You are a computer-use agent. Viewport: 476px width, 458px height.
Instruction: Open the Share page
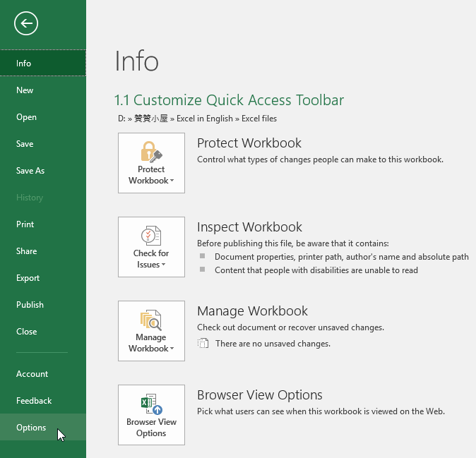click(43, 251)
